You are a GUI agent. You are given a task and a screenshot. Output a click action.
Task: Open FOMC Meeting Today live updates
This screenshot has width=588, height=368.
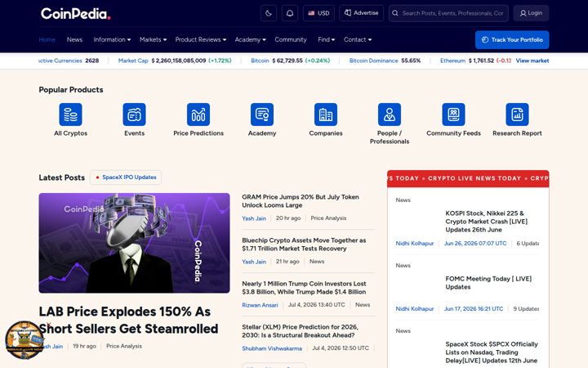point(488,283)
